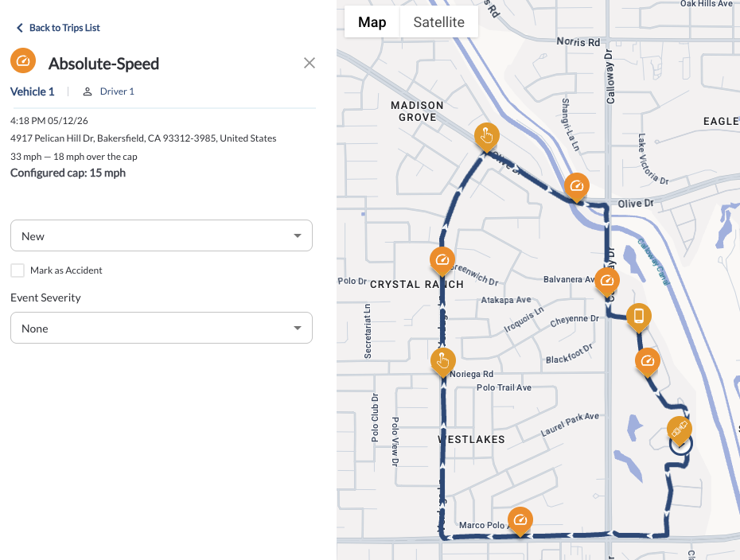Select the seatbelt event marker near route end
The height and width of the screenshot is (560, 740).
tap(680, 430)
